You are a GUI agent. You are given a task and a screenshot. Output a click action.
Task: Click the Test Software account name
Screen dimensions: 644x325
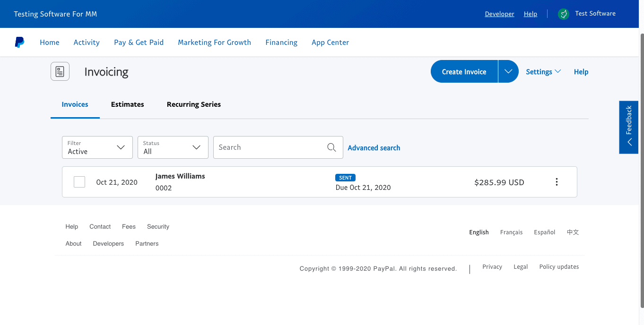tap(595, 14)
